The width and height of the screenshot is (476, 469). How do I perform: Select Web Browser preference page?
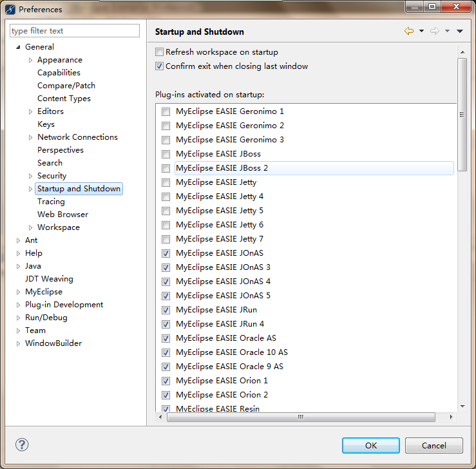tap(63, 215)
